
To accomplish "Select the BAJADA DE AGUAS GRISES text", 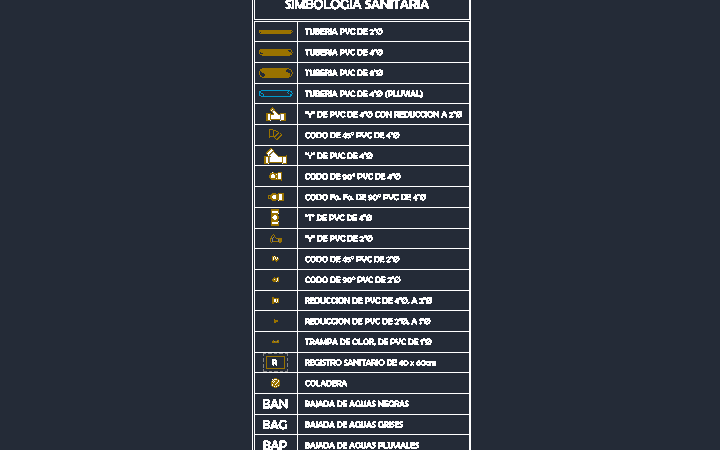I will pos(354,425).
